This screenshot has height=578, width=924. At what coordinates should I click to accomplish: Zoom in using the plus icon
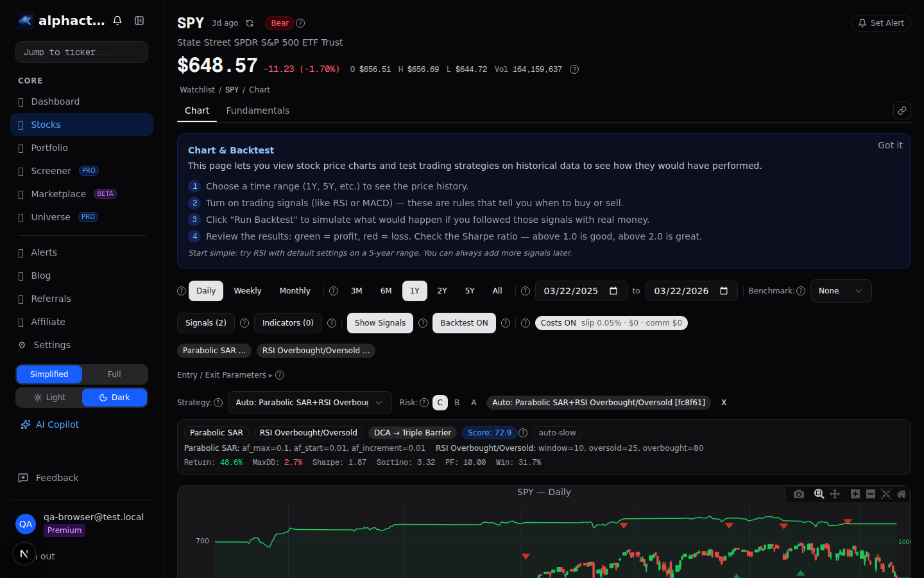(855, 494)
